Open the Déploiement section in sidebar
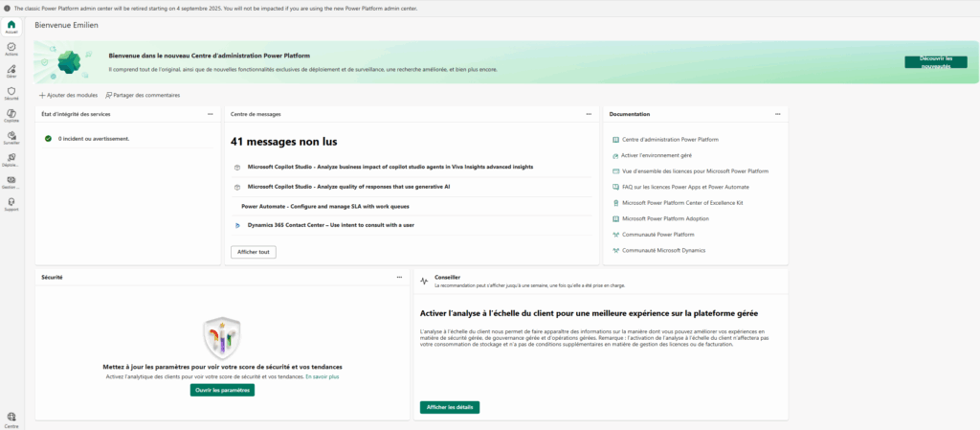 click(x=11, y=161)
